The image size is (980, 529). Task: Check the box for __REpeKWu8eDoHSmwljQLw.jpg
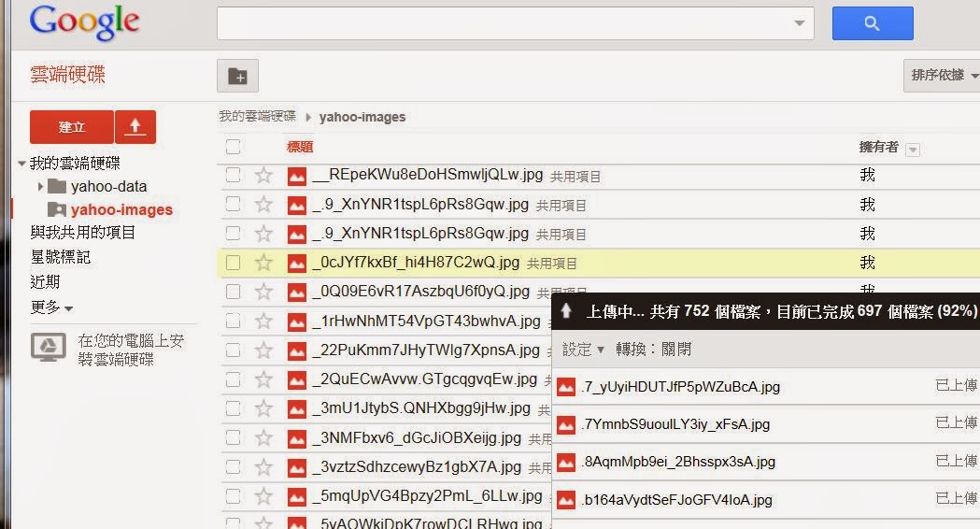234,175
